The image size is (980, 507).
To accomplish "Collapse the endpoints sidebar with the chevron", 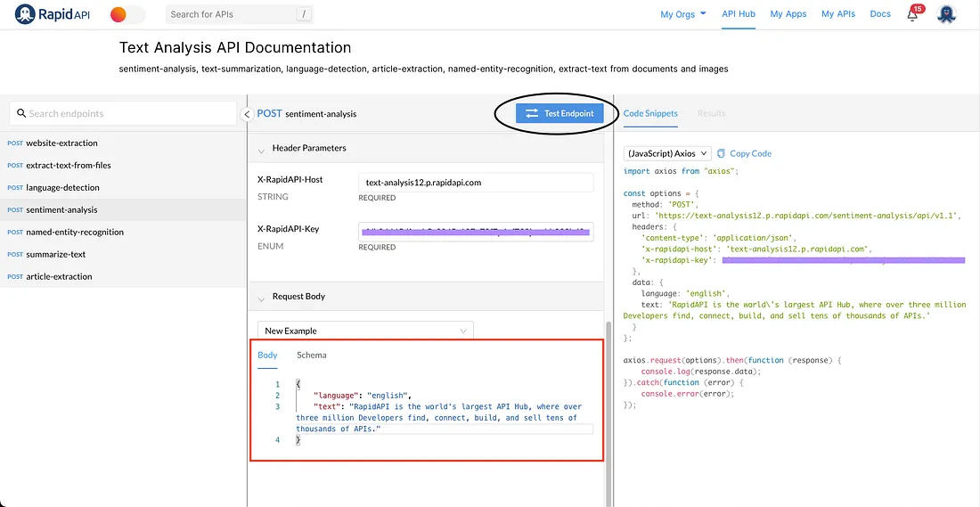I will (x=246, y=114).
